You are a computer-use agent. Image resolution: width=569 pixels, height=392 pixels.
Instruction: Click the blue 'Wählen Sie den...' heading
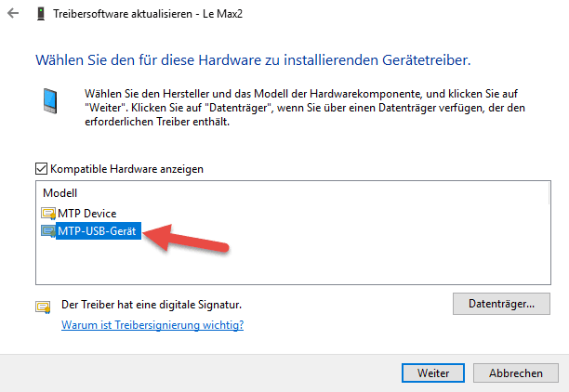click(253, 59)
